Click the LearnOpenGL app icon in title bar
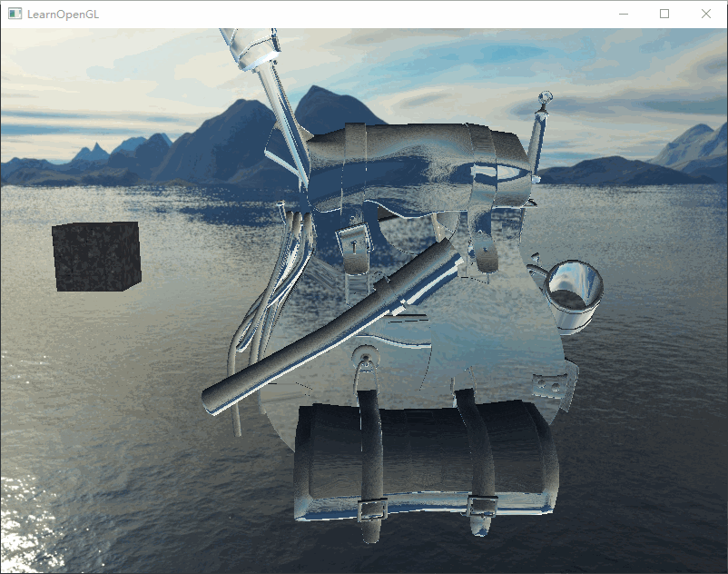The height and width of the screenshot is (574, 728). (x=15, y=14)
